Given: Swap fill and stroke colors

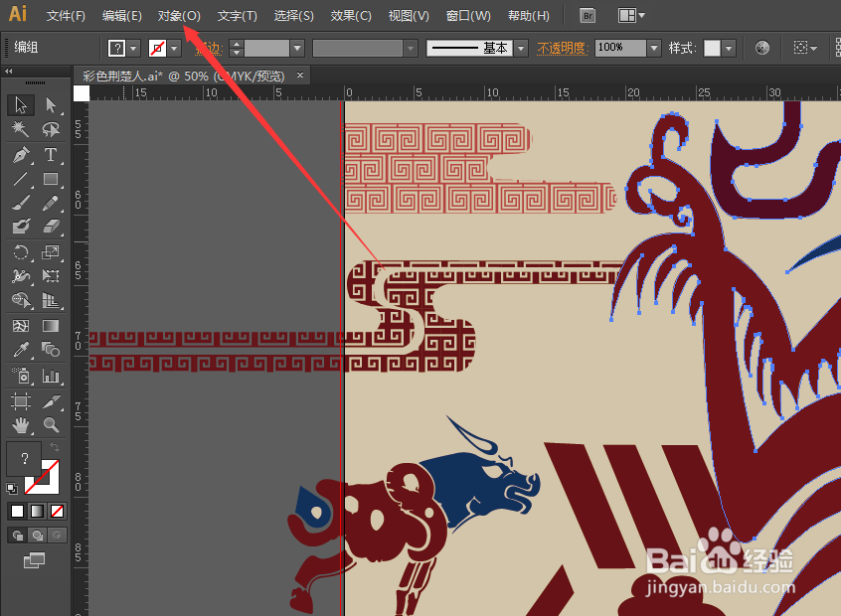Looking at the screenshot, I should [54, 446].
